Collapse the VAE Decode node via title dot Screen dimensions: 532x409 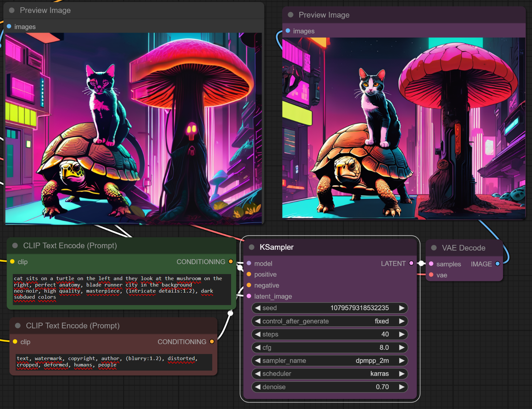coord(434,248)
